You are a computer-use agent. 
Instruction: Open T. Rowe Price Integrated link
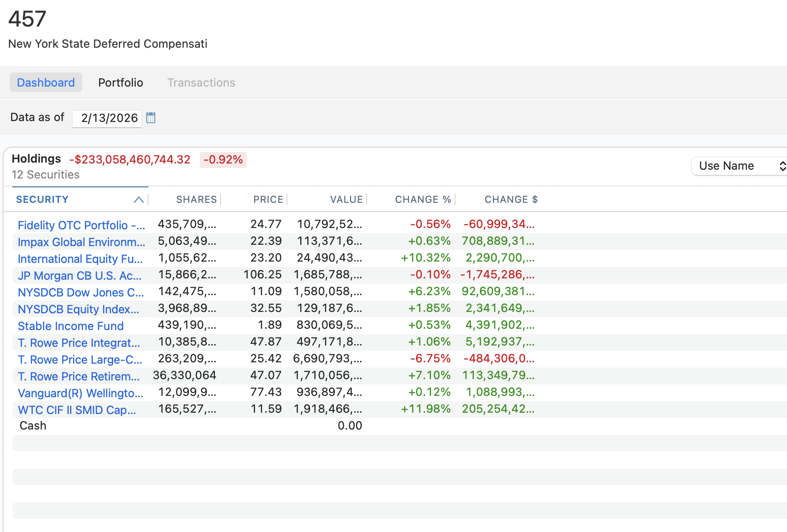click(x=79, y=343)
